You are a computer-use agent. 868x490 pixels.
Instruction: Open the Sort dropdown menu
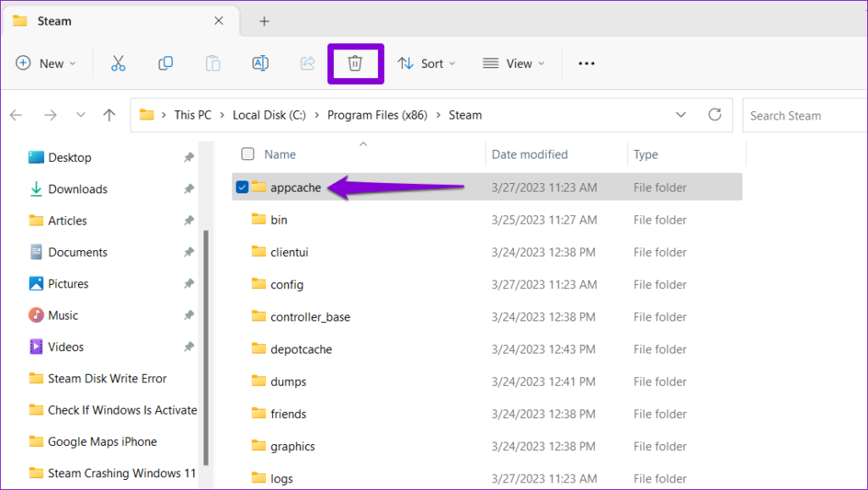(426, 63)
